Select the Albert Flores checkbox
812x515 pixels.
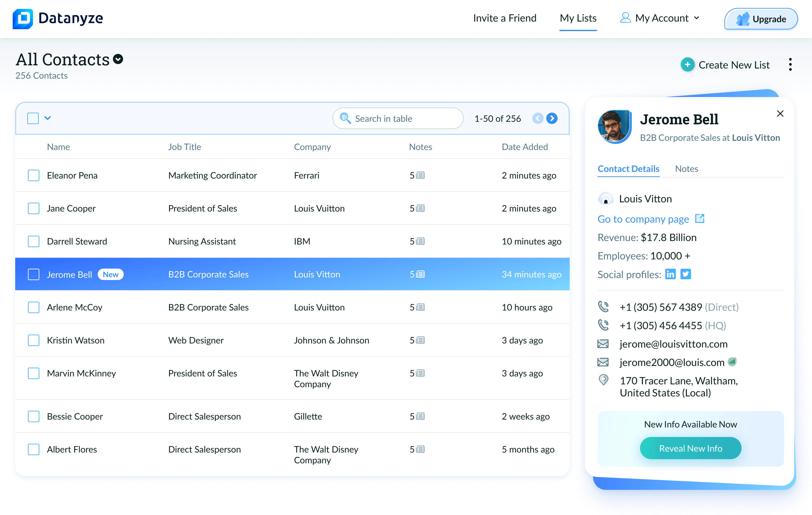click(x=33, y=450)
